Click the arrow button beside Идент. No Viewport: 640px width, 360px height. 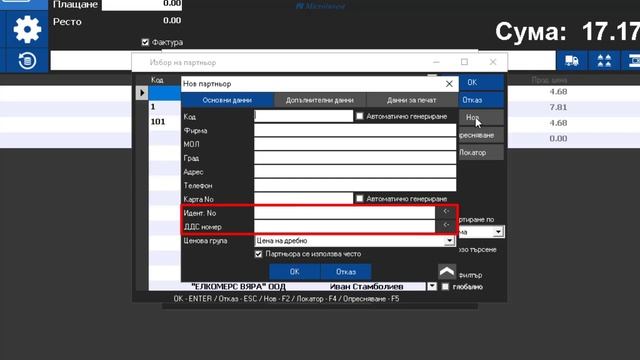point(446,211)
